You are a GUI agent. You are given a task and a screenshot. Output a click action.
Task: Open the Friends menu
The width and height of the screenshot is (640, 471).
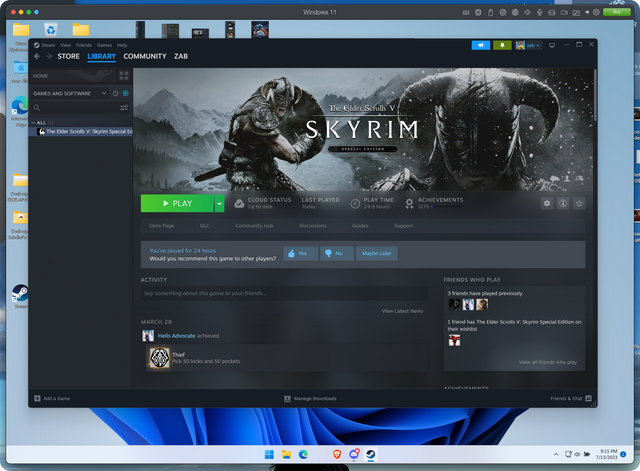(82, 45)
